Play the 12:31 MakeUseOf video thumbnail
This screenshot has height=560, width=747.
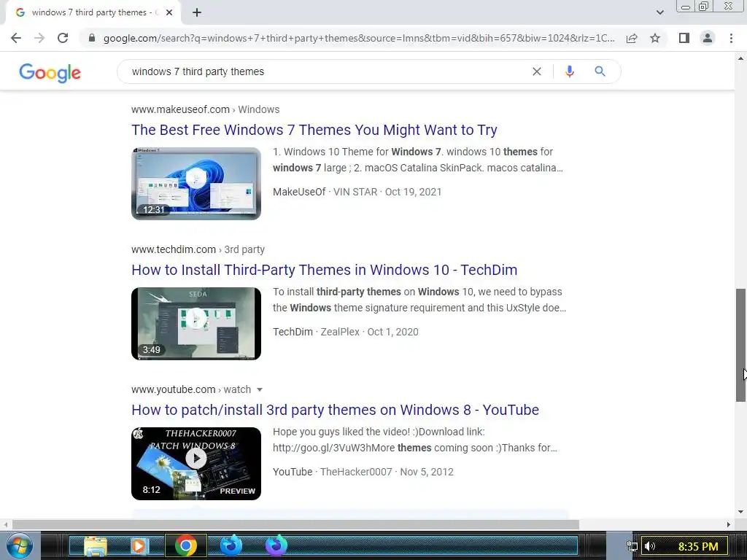tap(196, 183)
